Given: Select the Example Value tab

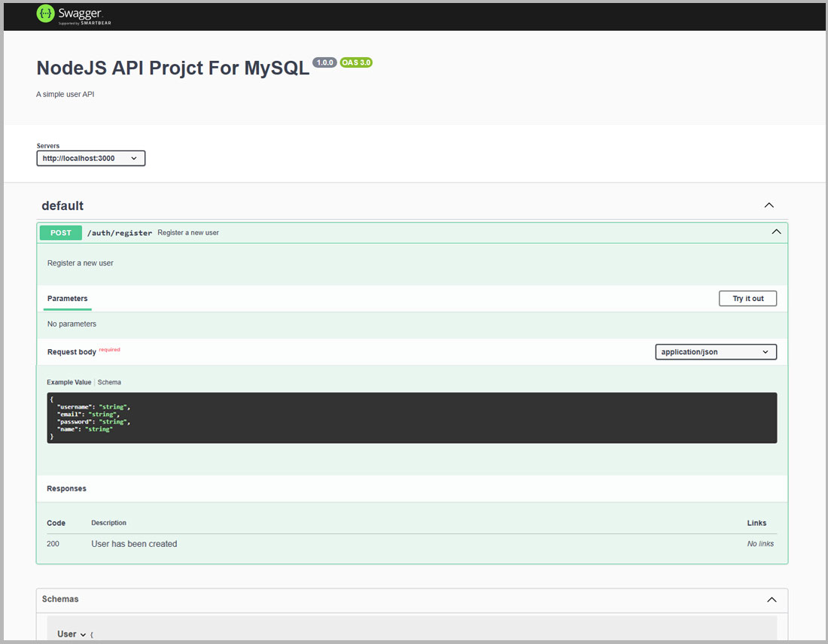Looking at the screenshot, I should pyautogui.click(x=68, y=382).
